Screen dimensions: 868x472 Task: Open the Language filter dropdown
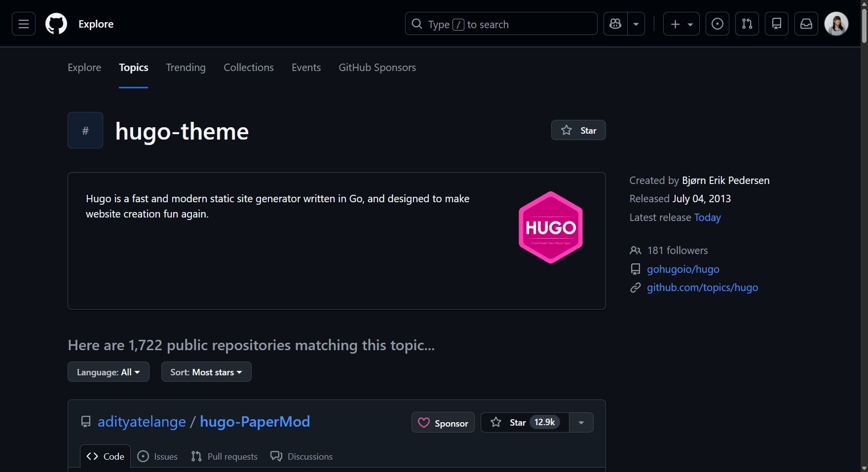(108, 371)
